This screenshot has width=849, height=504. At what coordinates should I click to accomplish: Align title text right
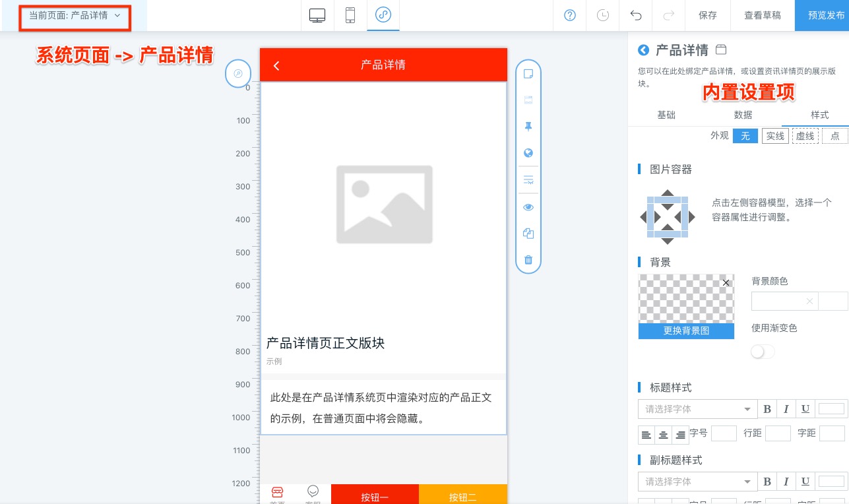click(x=679, y=435)
